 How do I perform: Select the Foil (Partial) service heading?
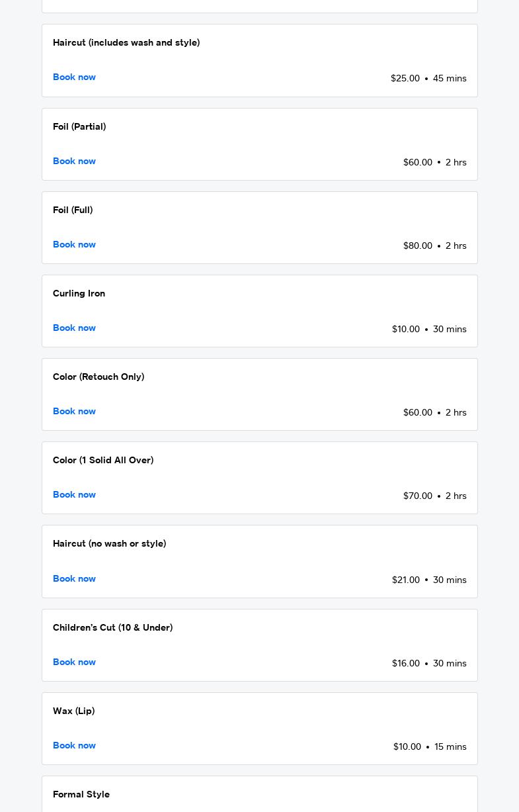[x=79, y=126]
